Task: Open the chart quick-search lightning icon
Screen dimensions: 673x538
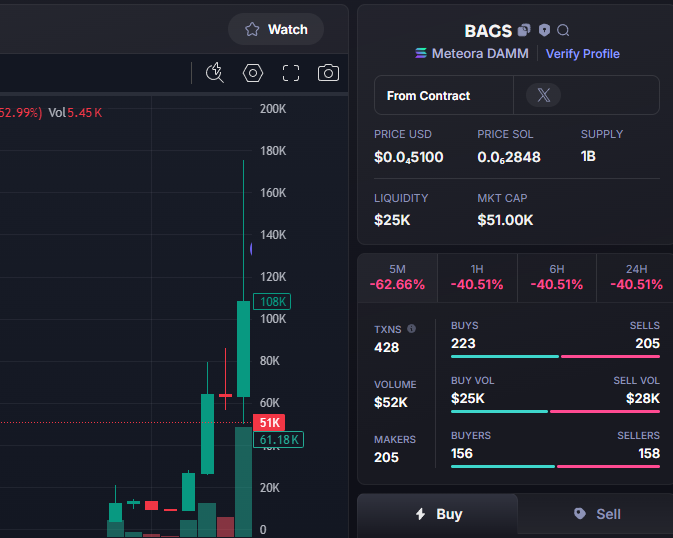Action: tap(215, 73)
